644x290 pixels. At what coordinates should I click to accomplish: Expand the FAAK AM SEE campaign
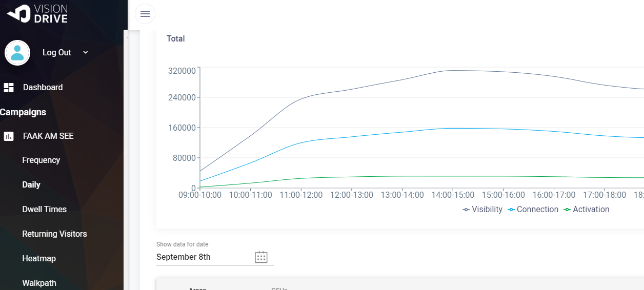48,136
